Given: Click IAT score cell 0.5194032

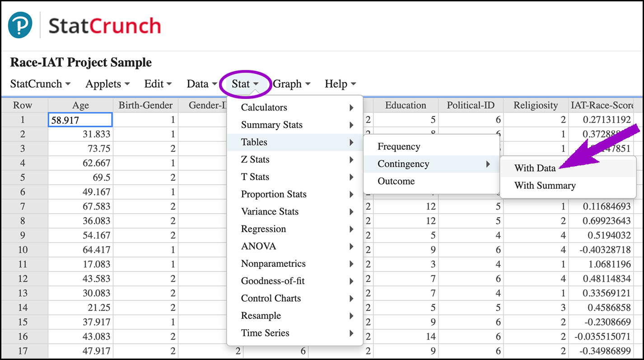Looking at the screenshot, I should (x=601, y=235).
